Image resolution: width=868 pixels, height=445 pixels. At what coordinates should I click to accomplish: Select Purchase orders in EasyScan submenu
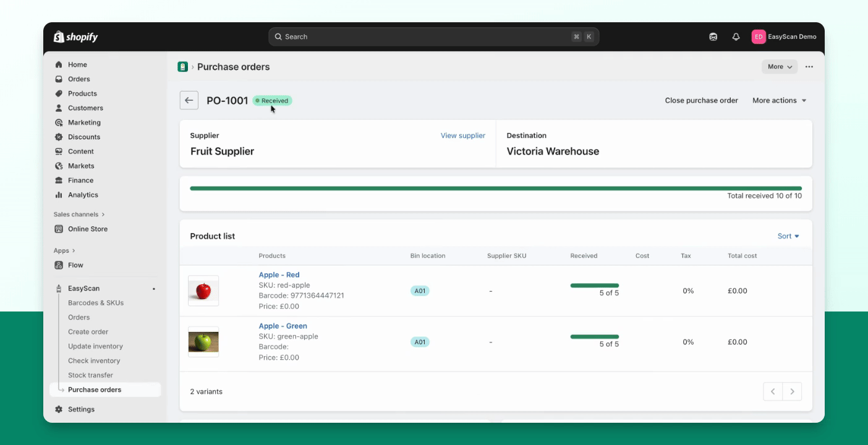[x=105, y=389]
